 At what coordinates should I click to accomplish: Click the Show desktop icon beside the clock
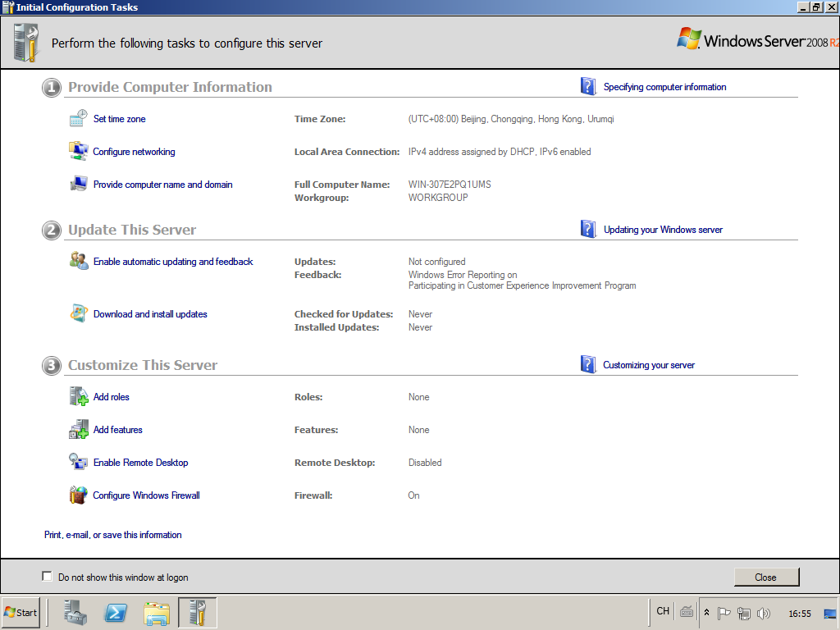(830, 614)
